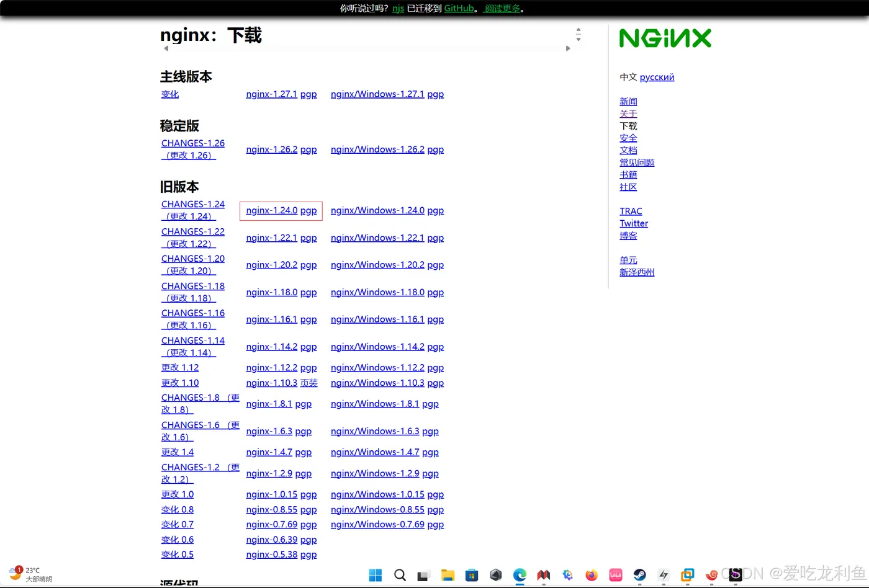The image size is (869, 588).
Task: Open File Explorer from taskbar
Action: [448, 575]
